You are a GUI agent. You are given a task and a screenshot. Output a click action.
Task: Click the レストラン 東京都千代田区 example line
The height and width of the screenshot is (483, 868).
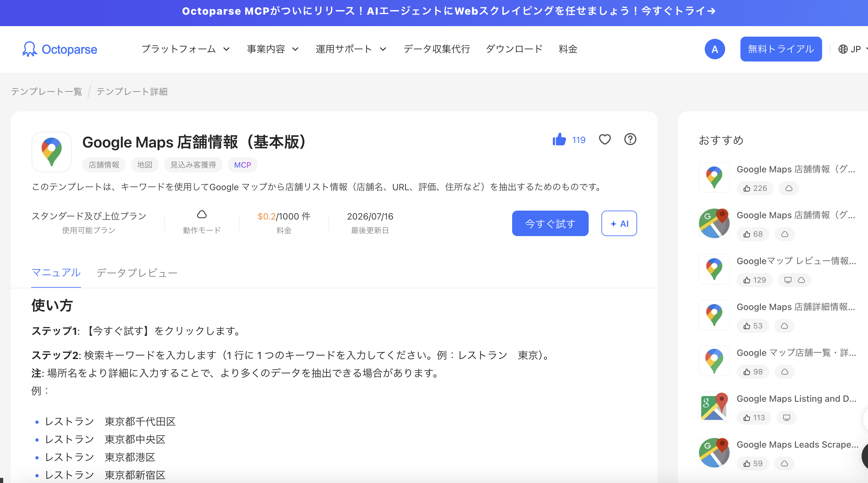click(110, 422)
